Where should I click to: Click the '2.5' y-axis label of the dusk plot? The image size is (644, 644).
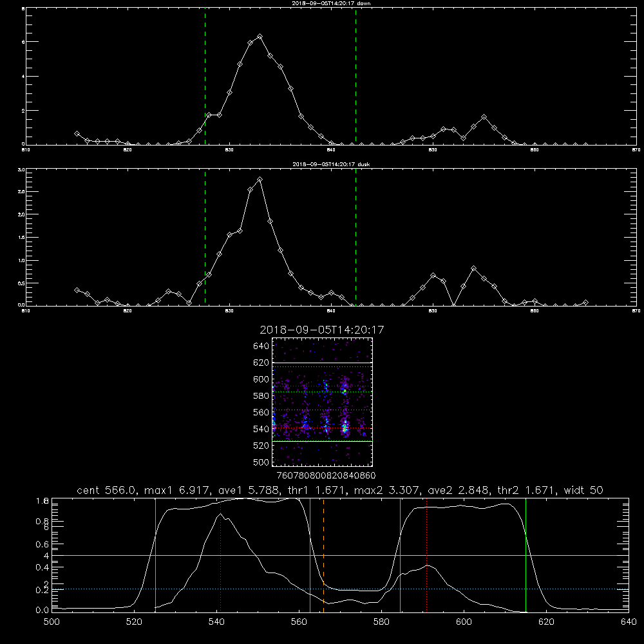pyautogui.click(x=21, y=192)
